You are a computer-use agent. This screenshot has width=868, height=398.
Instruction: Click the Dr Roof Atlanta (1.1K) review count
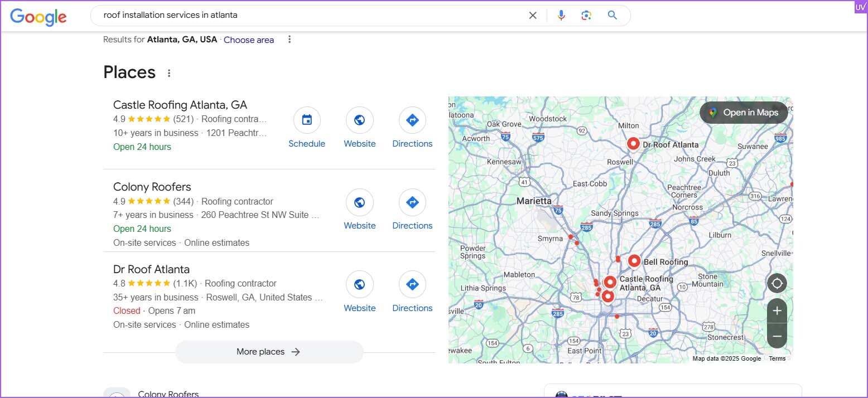click(185, 283)
